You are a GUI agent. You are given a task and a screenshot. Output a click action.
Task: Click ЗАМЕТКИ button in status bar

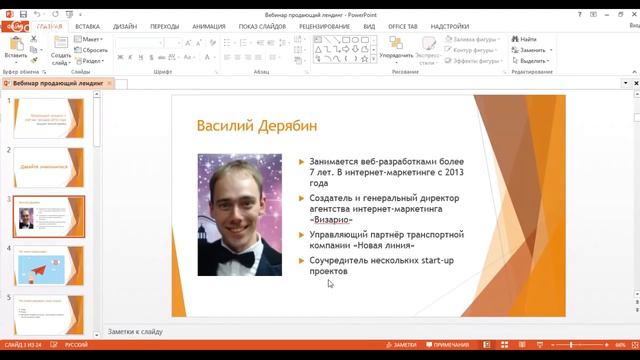pos(401,345)
